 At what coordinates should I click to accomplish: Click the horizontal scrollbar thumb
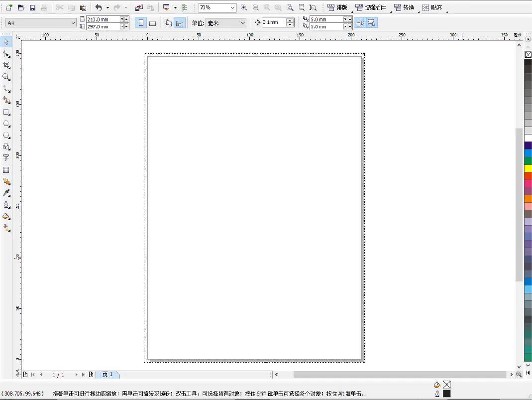coord(400,375)
